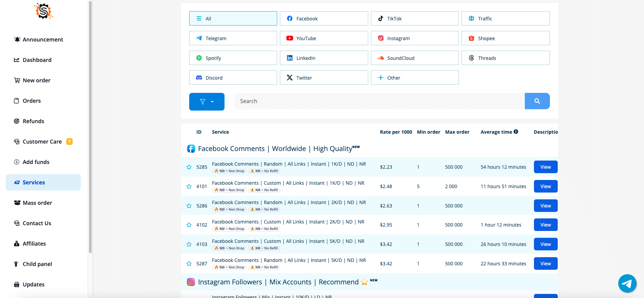Pick the Discord category filter
The image size is (644, 298).
(x=233, y=78)
